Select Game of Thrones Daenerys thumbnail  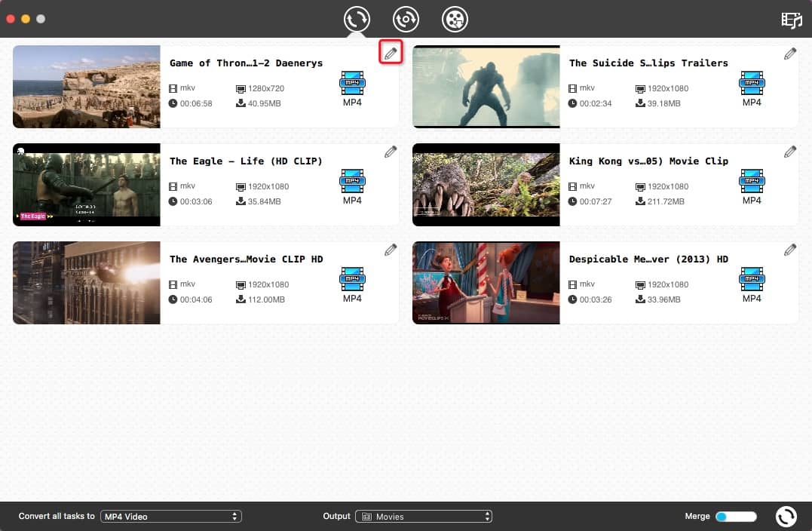[87, 87]
